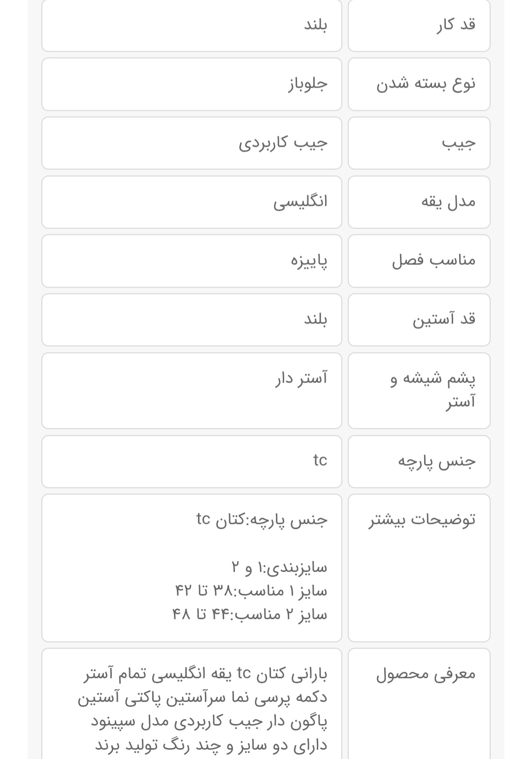Select the 'بلند' value beside 'قد آستین'
532x759 pixels.
click(192, 320)
